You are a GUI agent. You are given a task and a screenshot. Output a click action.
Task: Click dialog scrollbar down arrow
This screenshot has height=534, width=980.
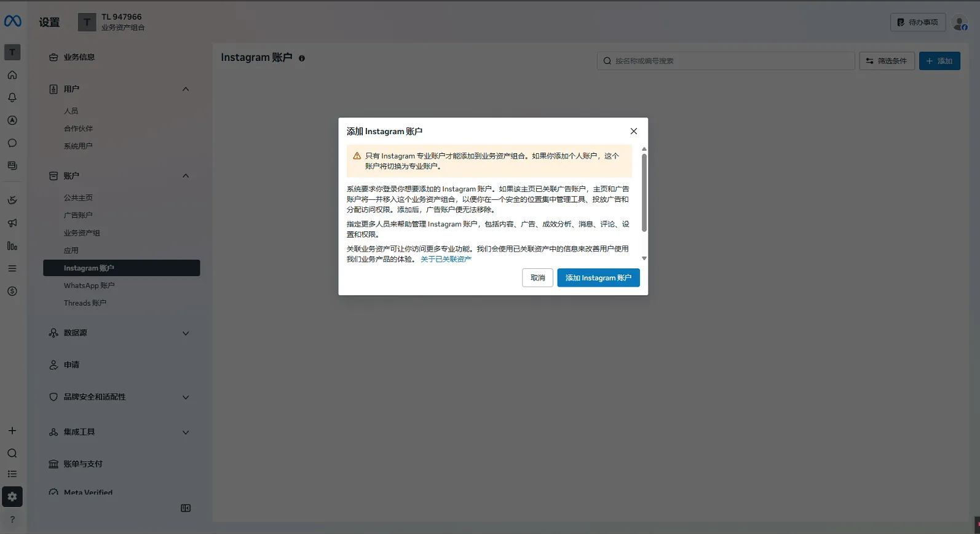click(644, 258)
